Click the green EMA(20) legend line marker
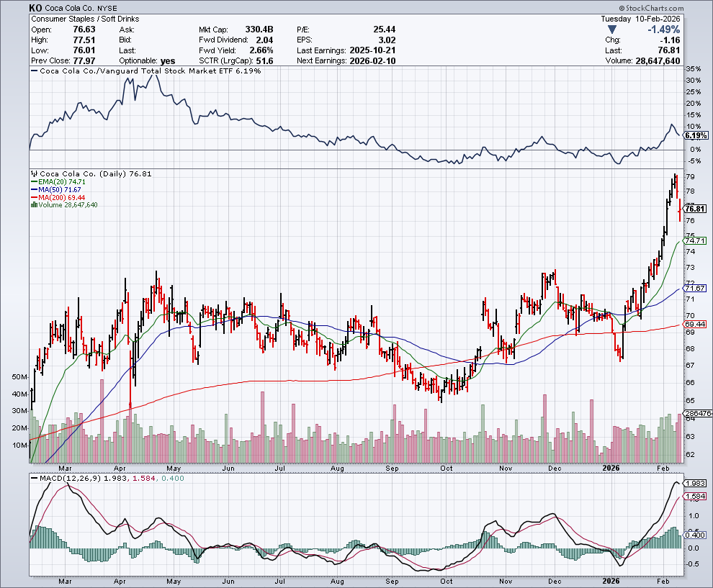This screenshot has height=588, width=713. 34,181
